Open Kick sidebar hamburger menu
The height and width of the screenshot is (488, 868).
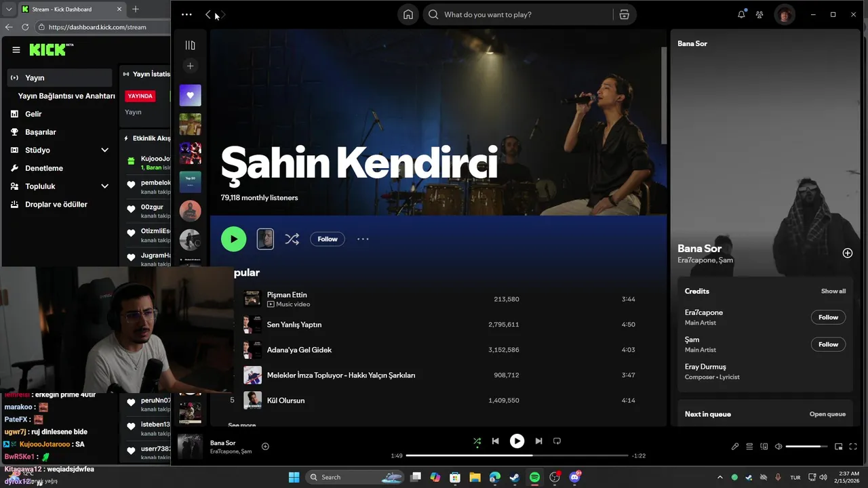16,49
